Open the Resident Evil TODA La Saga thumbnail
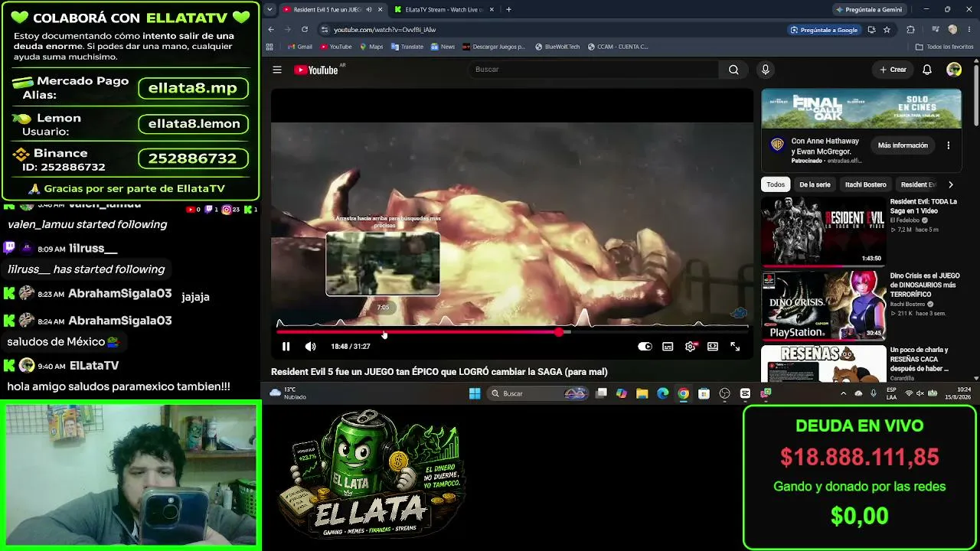980x551 pixels. tap(822, 231)
